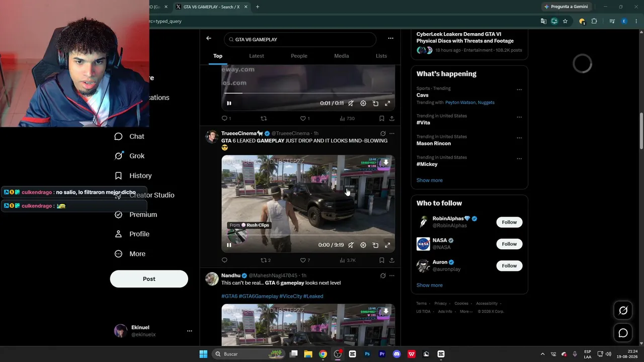Bookmark the post with 730 views
The height and width of the screenshot is (362, 644).
[382, 119]
